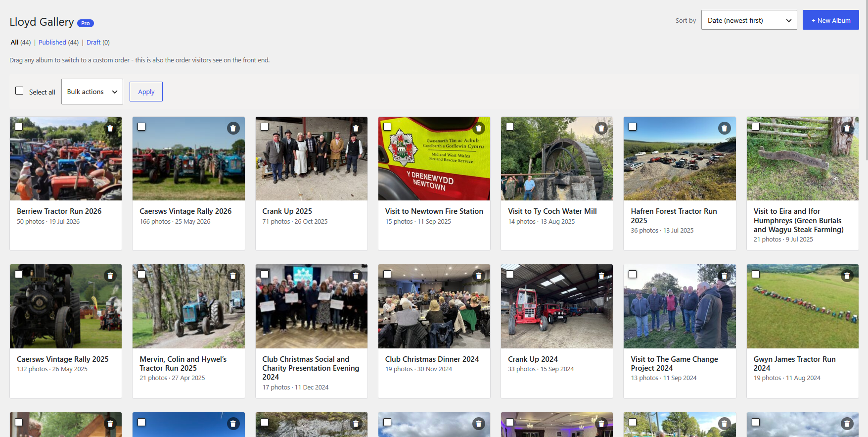Open the Crank Up 2025 title link

(287, 211)
